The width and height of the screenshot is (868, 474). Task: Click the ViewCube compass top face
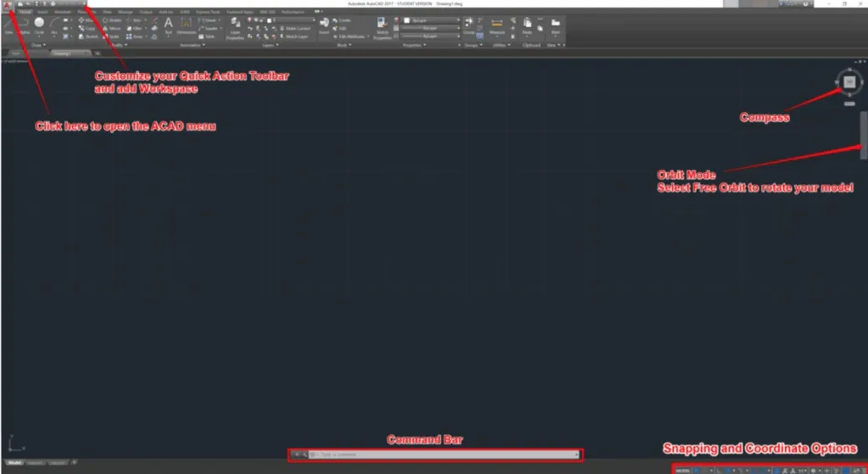coord(849,81)
